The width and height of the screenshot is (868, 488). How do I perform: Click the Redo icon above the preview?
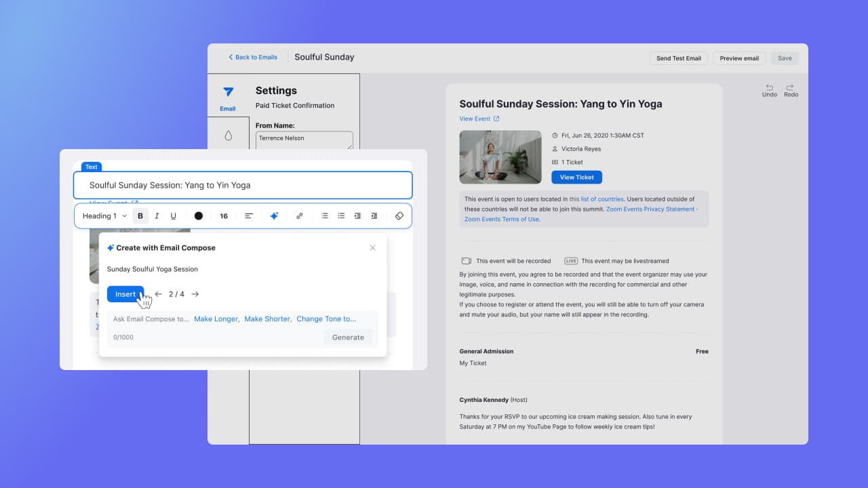791,89
